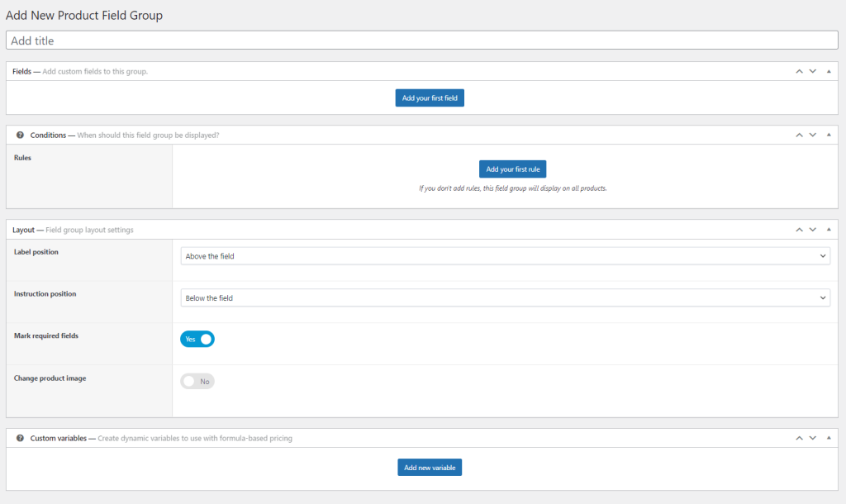Disable the Mark required fields toggle
The image size is (846, 504).
tap(197, 339)
